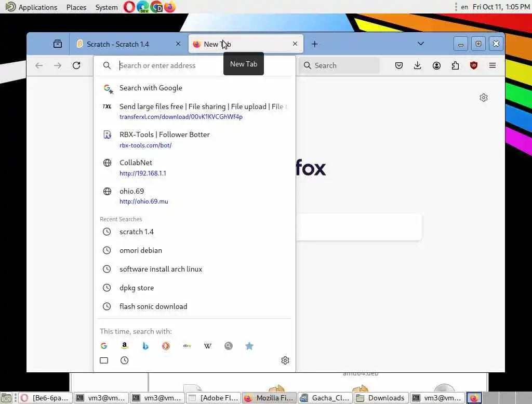
Task: Search this time with Google icon
Action: [104, 346]
